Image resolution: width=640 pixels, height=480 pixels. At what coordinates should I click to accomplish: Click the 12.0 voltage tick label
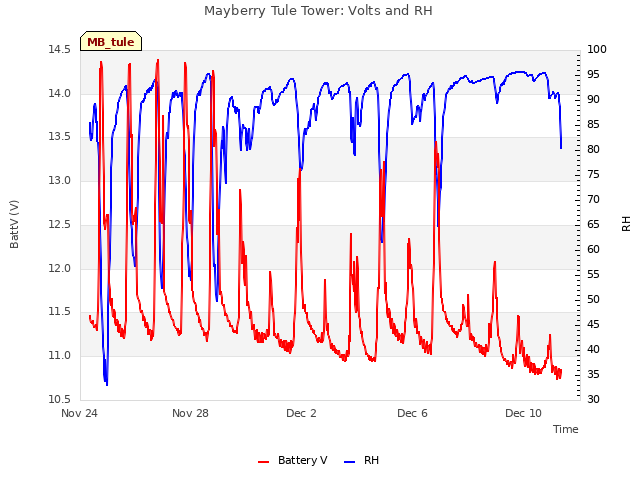[60, 269]
